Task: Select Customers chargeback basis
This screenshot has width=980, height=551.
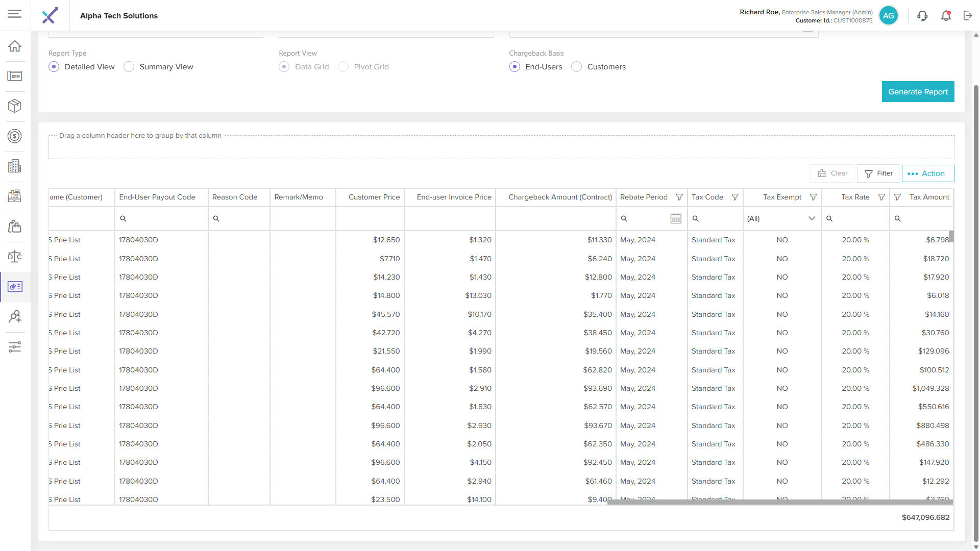Action: (576, 67)
